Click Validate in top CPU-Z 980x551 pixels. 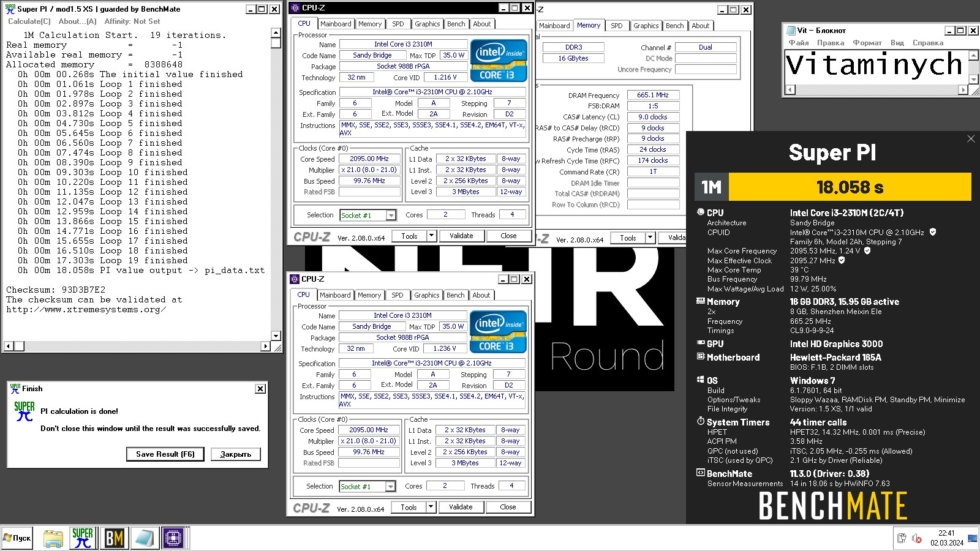click(x=461, y=236)
